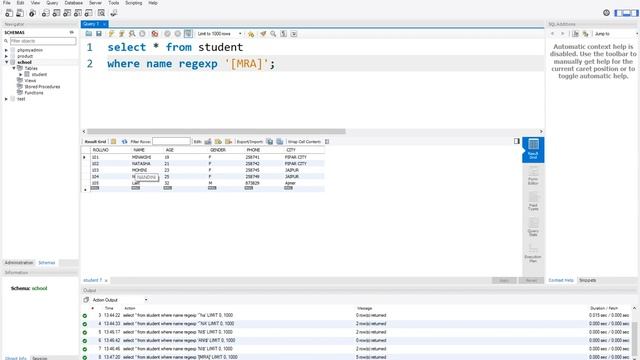Toggle word wrap icon in editor toolbar

coord(294,34)
